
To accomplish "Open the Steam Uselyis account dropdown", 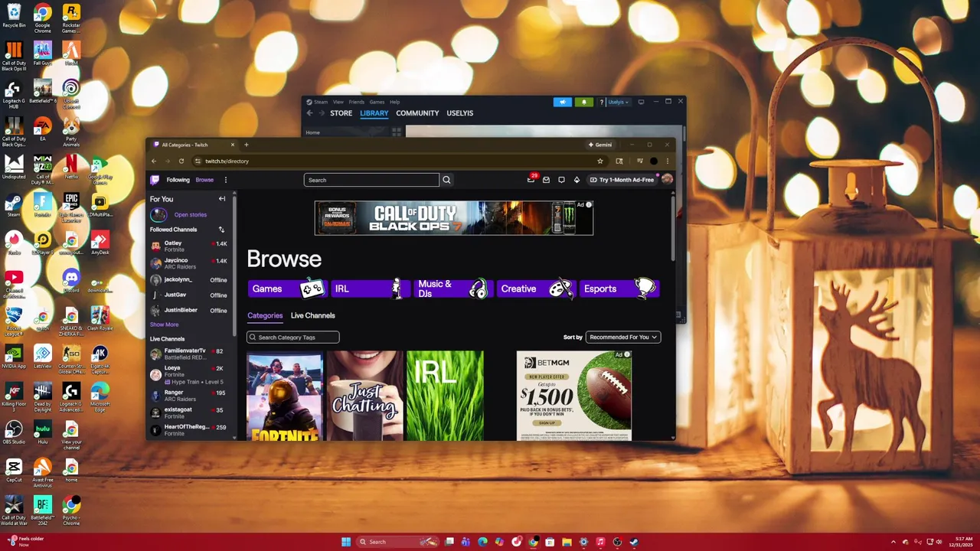I will 619,102.
